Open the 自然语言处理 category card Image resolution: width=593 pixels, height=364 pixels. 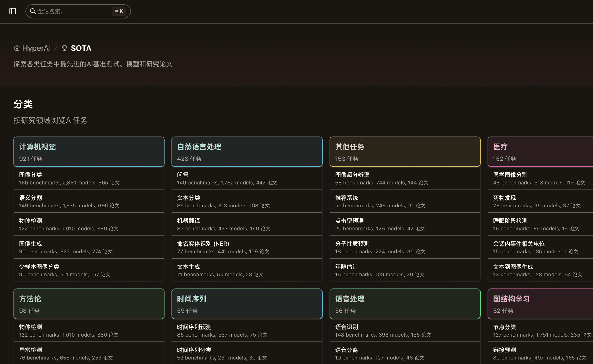[x=247, y=152]
